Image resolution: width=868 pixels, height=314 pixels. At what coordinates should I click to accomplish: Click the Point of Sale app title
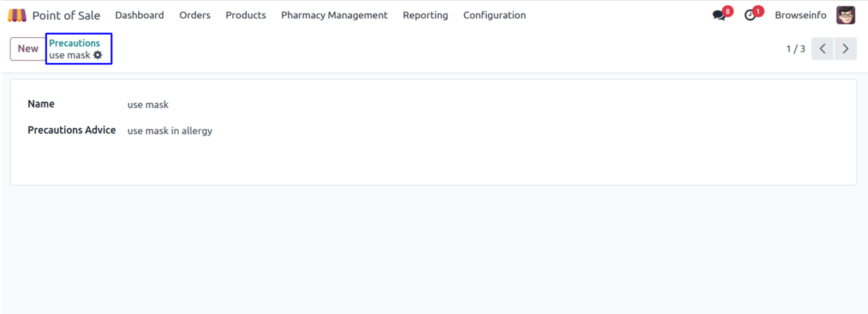coord(66,15)
